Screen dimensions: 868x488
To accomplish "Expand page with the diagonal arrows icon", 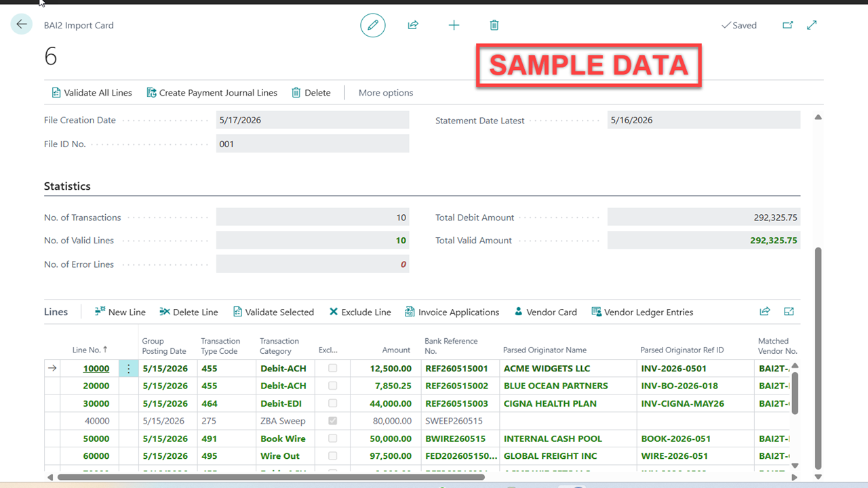I will click(x=812, y=25).
